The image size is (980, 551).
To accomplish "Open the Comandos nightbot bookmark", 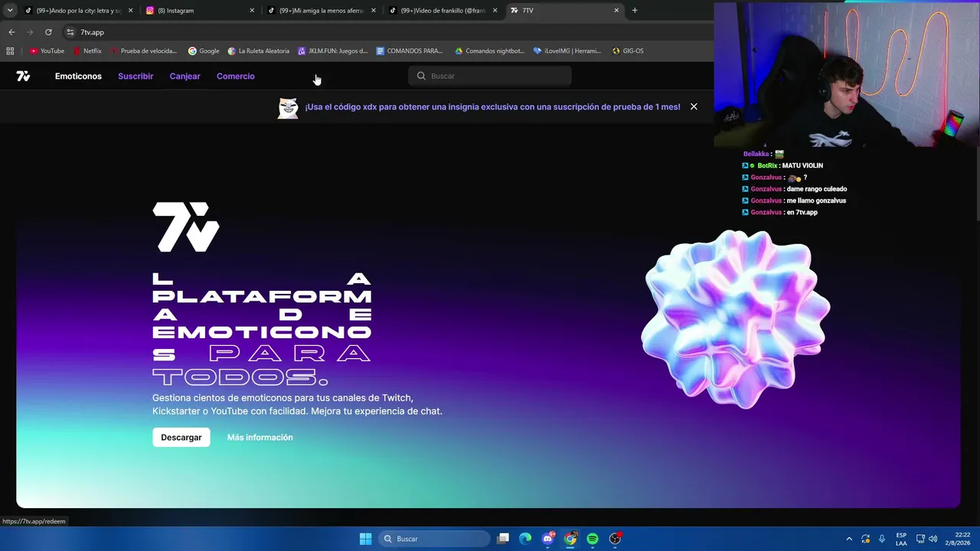I will pyautogui.click(x=490, y=51).
